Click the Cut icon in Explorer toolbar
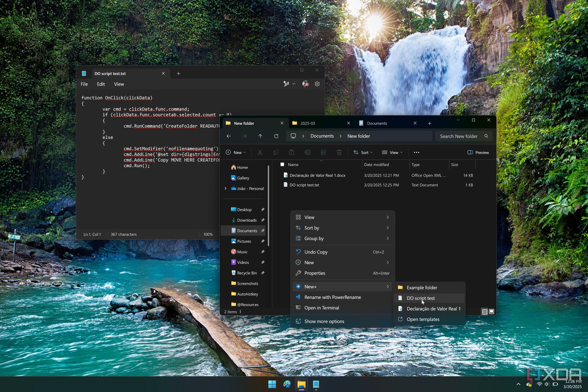This screenshot has height=392, width=588. (260, 152)
